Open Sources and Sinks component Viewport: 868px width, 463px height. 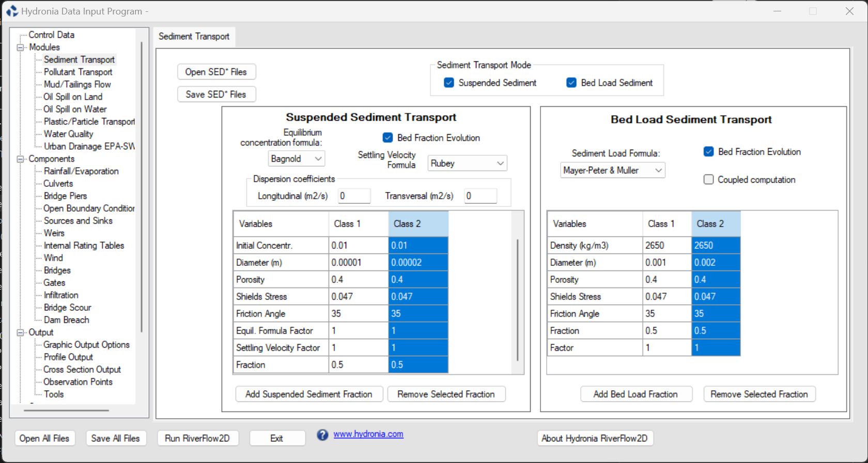coord(78,220)
